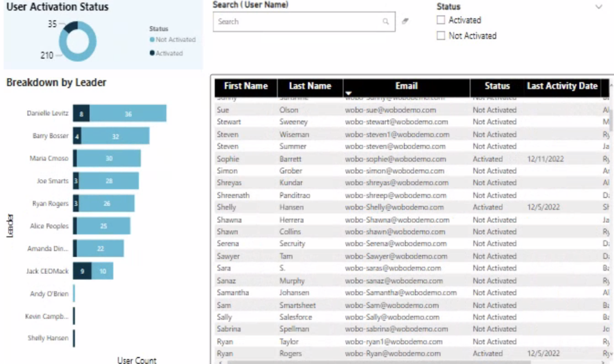Click the Kevin Campb... leader label
This screenshot has width=614, height=364.
click(47, 316)
